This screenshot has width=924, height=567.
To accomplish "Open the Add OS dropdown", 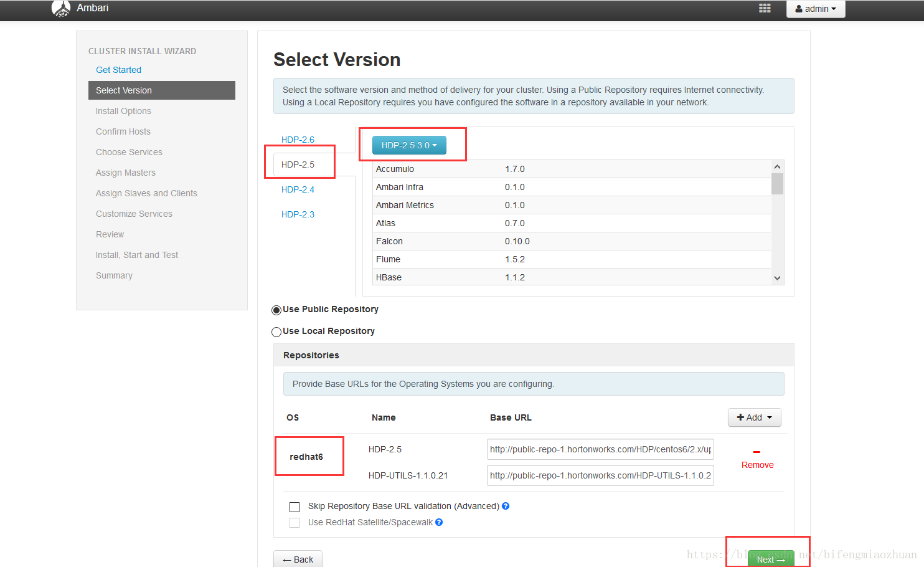I will [754, 417].
